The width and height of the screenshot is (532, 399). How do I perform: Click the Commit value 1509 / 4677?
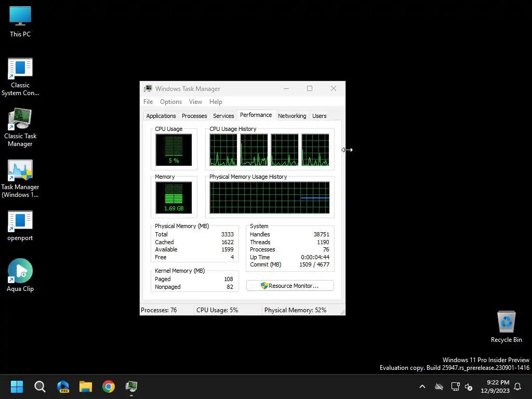tap(314, 264)
